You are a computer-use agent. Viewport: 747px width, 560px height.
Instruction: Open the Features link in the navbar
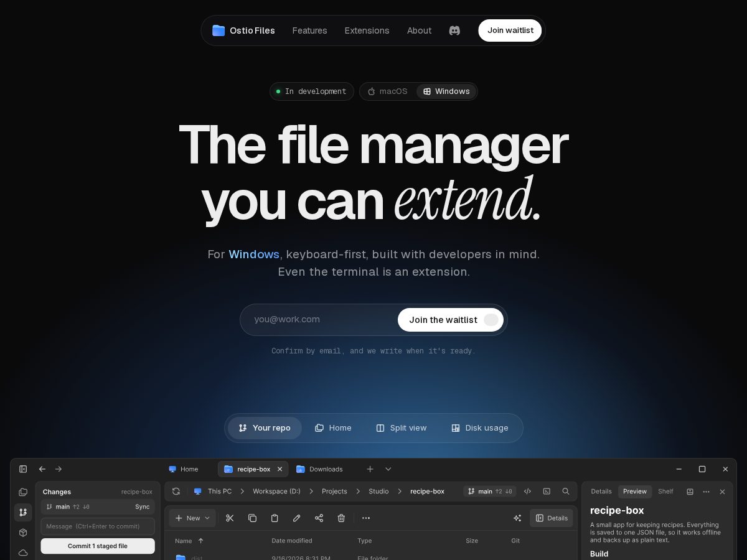coord(309,30)
